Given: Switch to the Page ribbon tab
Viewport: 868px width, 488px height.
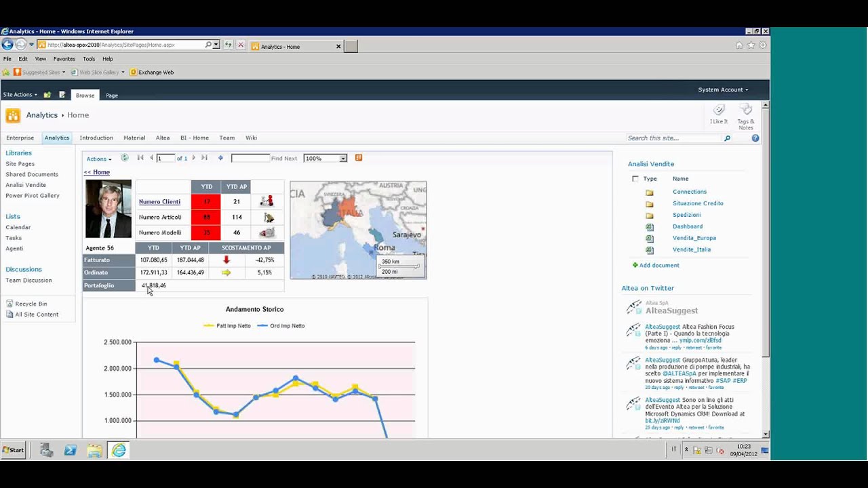Looking at the screenshot, I should (112, 96).
